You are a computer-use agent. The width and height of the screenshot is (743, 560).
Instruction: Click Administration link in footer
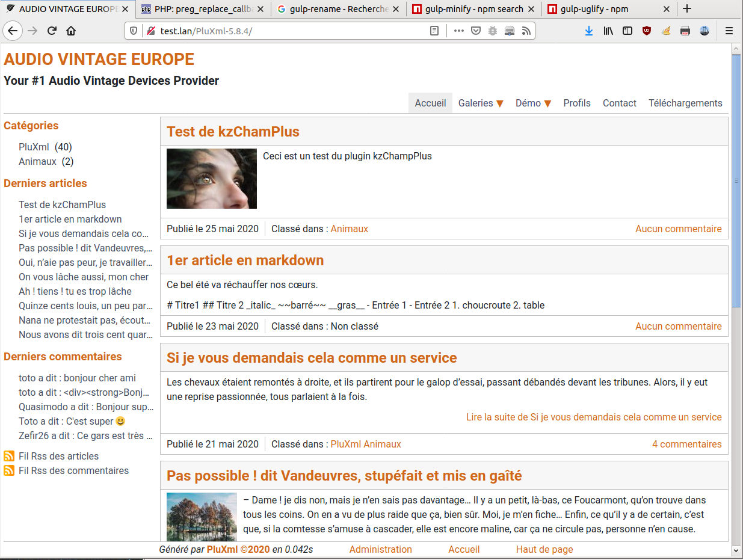(x=380, y=549)
